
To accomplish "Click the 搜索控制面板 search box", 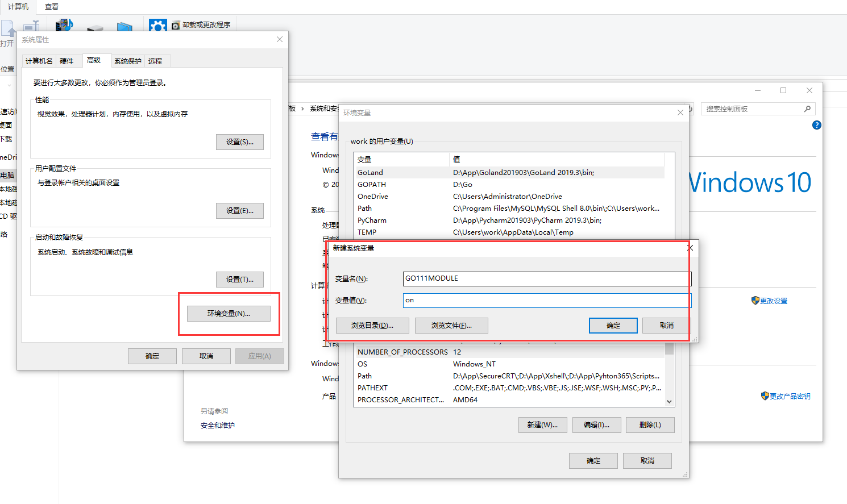I will pos(758,109).
